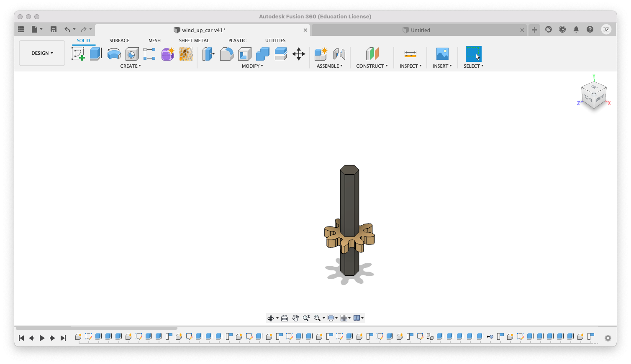Pick the pattern tool with blue corner squares
This screenshot has height=364, width=631.
click(x=149, y=54)
